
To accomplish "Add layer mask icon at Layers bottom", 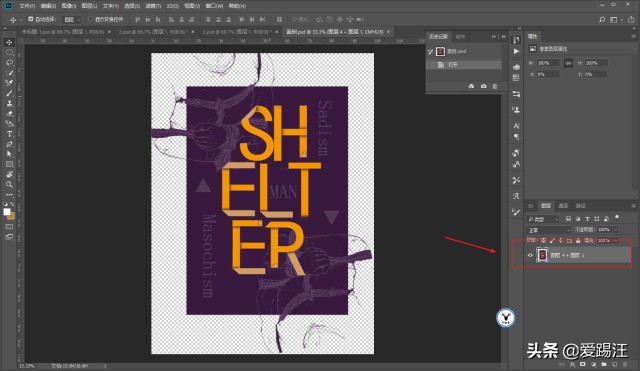I will click(583, 364).
